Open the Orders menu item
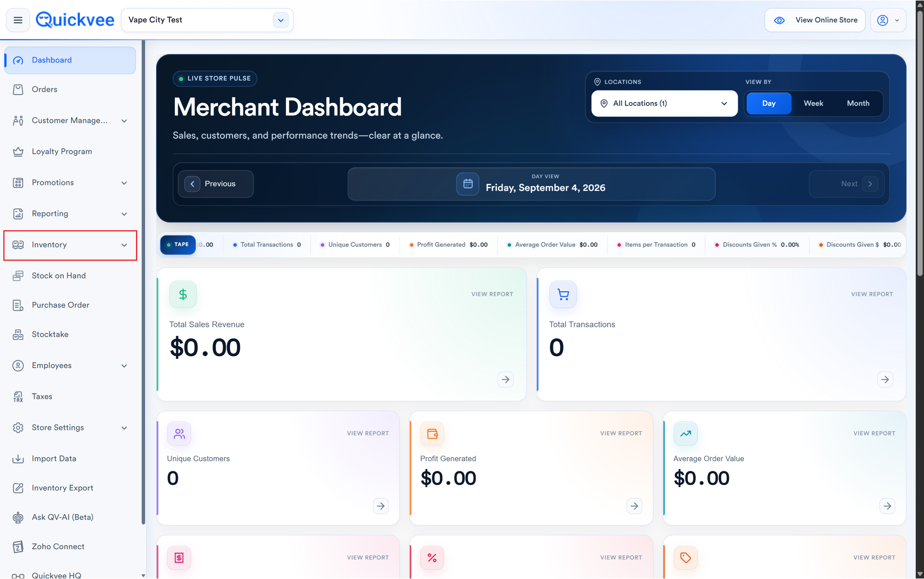The width and height of the screenshot is (924, 579). [x=70, y=90]
